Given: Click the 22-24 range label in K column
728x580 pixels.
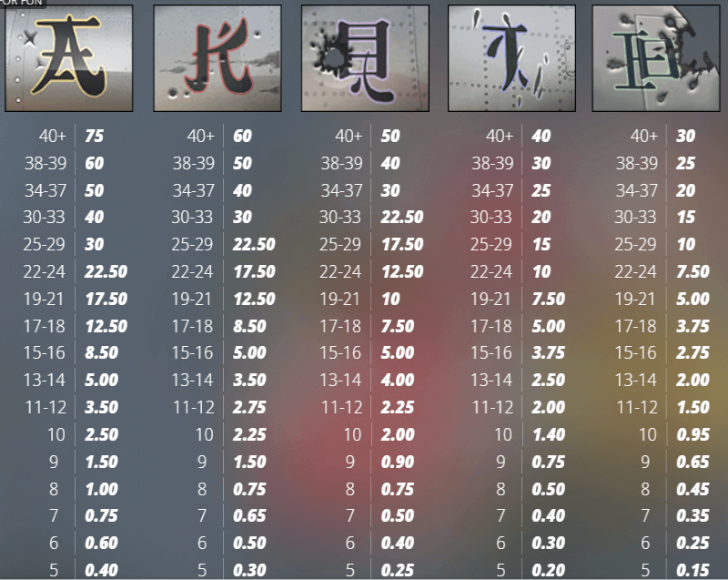Looking at the screenshot, I should (192, 271).
